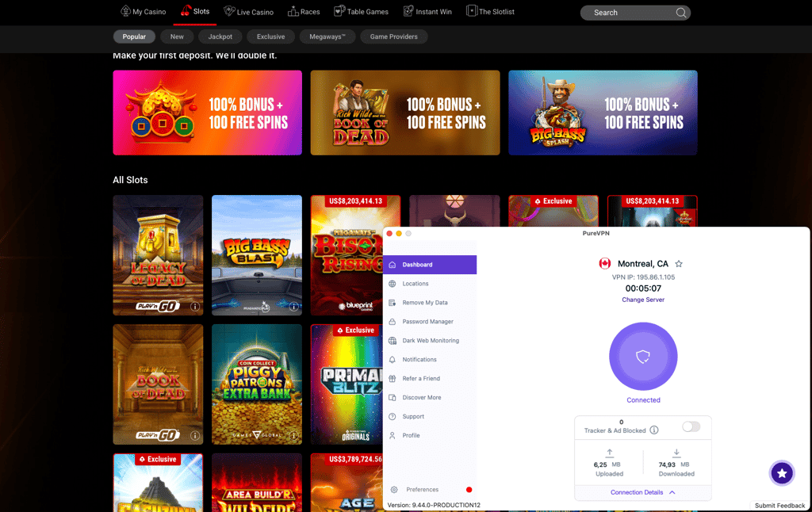The image size is (812, 512).
Task: Click the Version 9.44.0-PRODUCTION12 text
Action: 434,506
